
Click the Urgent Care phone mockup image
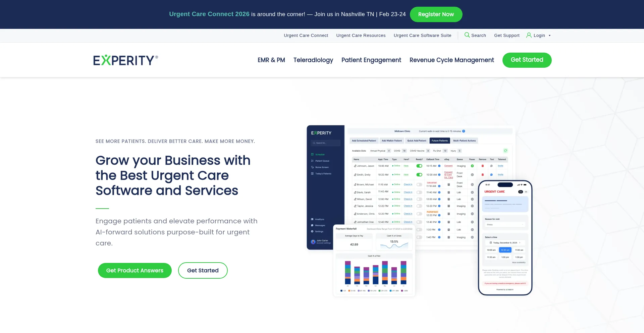(505, 238)
